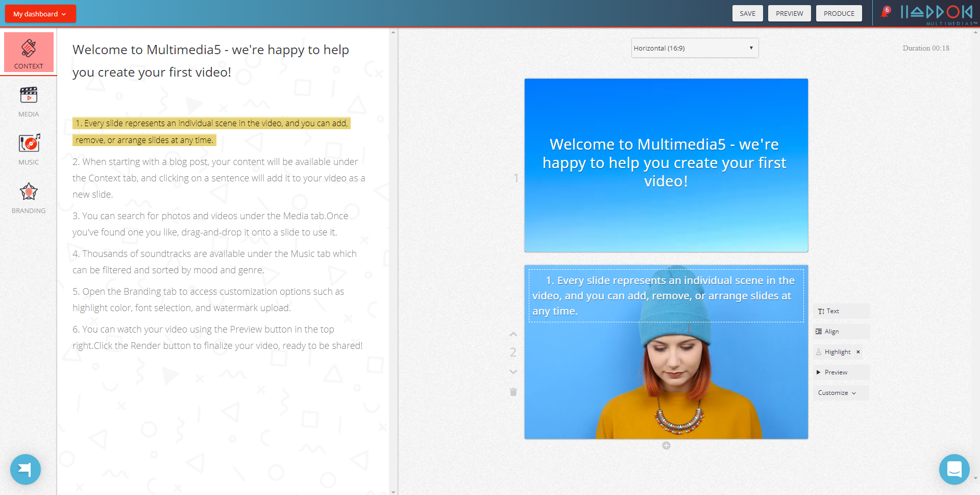Click the PRODUCE button
Image resolution: width=980 pixels, height=495 pixels.
click(x=839, y=13)
